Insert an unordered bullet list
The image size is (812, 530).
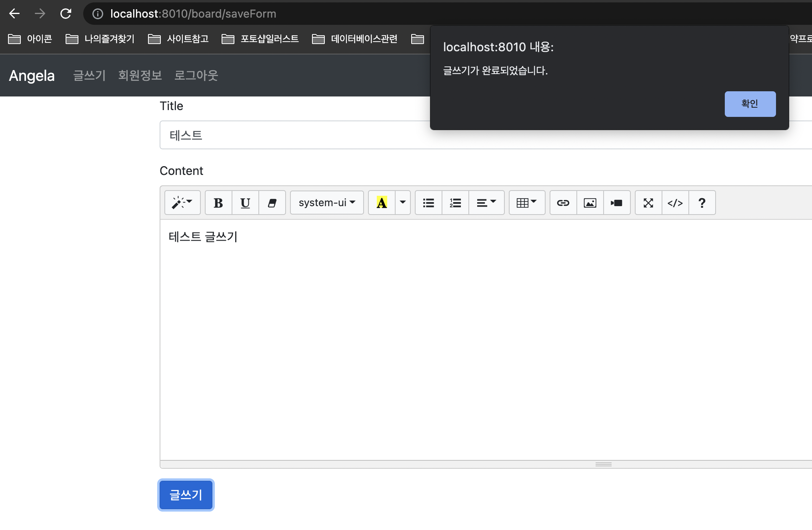point(428,203)
